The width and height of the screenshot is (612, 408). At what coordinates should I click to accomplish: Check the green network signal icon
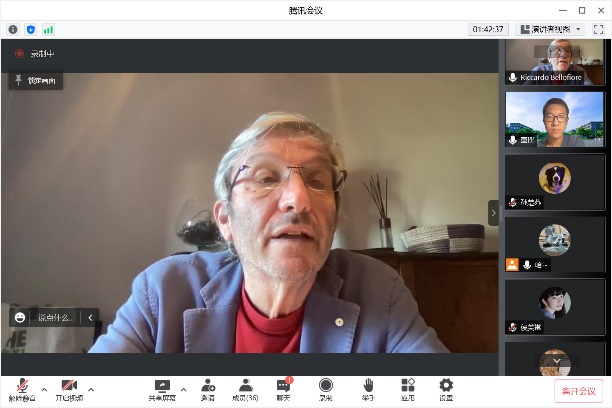tap(48, 29)
